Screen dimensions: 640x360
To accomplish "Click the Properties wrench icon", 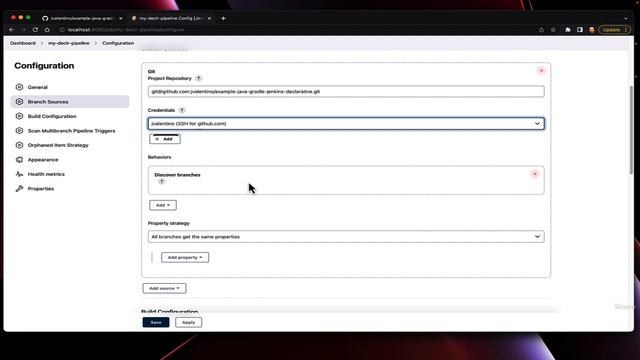I will point(19,189).
